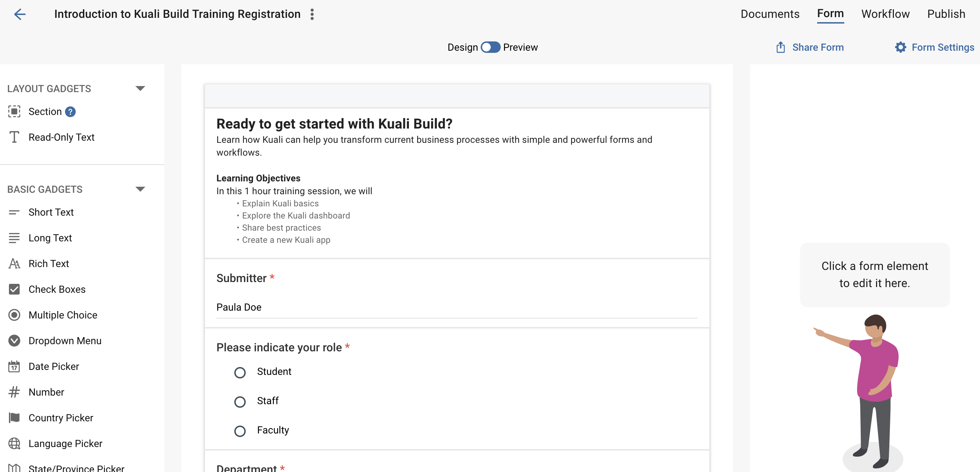Click the Preview label next to the switch
Viewport: 980px width, 472px height.
pos(520,47)
